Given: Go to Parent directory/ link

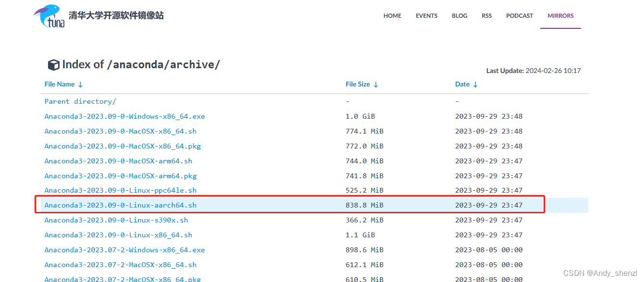Looking at the screenshot, I should tap(80, 101).
